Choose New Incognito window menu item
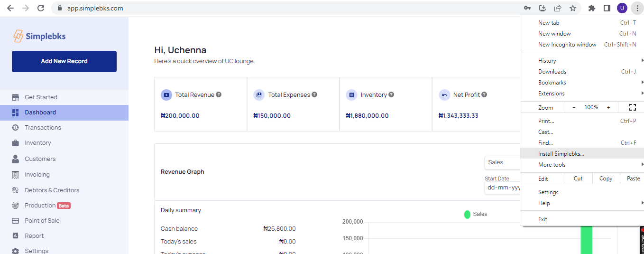The image size is (644, 254). [567, 45]
